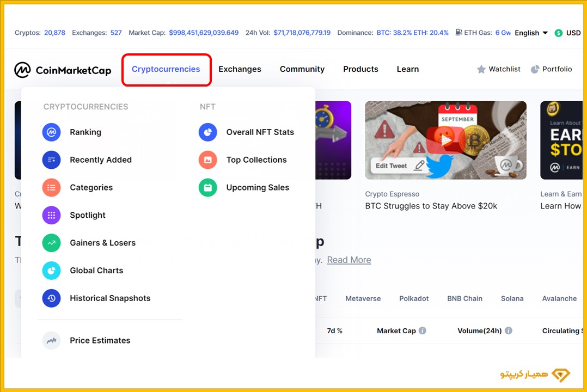Click the Portfolio label
Viewport: 587px width, 392px height.
click(557, 69)
